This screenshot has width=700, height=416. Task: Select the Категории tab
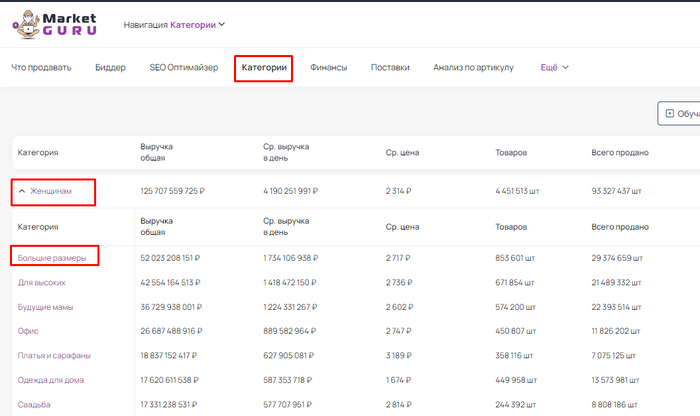[x=264, y=68]
